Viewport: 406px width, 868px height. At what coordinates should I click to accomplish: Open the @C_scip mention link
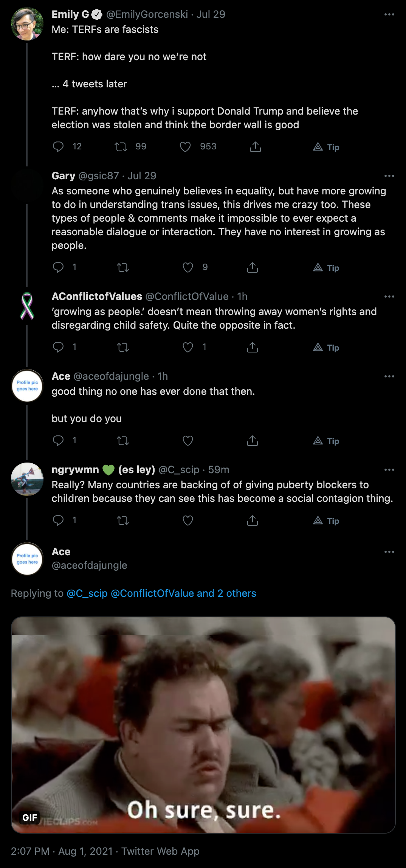point(87,593)
